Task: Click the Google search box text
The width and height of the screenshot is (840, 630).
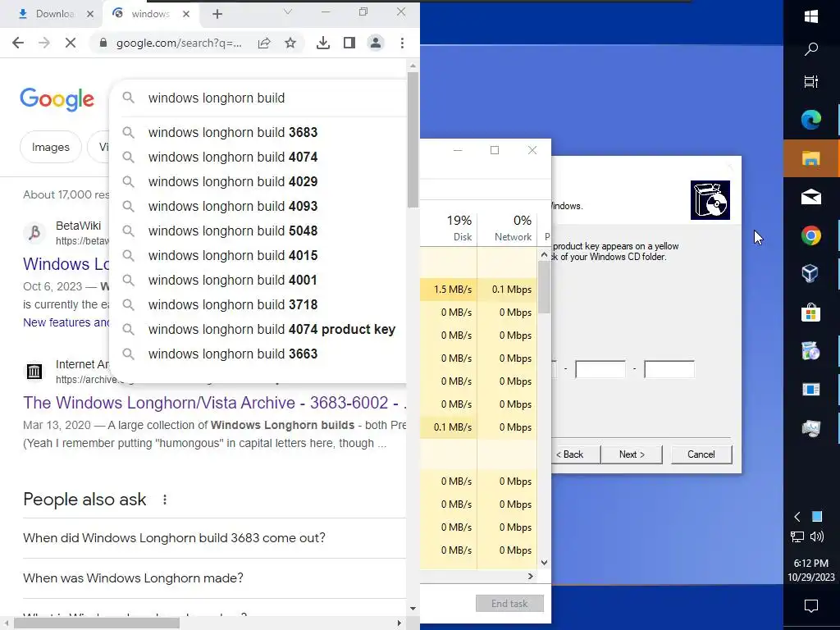Action: pos(217,98)
